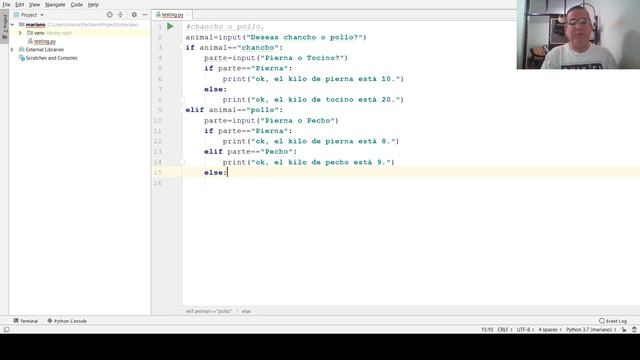Click line number 1 in the gutter
The height and width of the screenshot is (360, 640).
[x=160, y=27]
